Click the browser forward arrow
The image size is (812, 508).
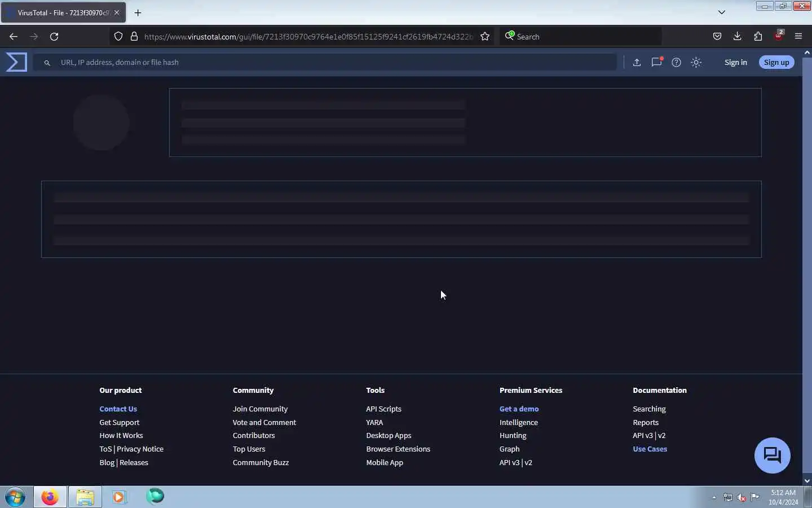click(x=34, y=37)
